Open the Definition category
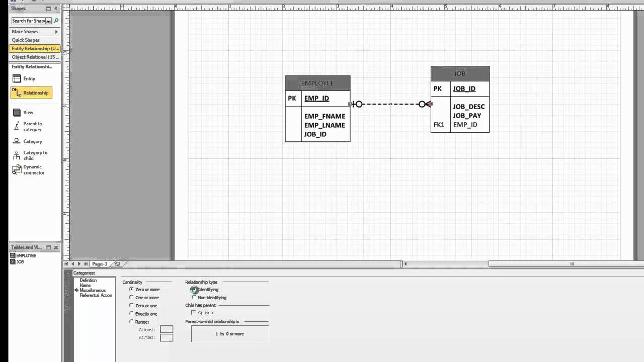Image resolution: width=644 pixels, height=362 pixels. [88, 280]
